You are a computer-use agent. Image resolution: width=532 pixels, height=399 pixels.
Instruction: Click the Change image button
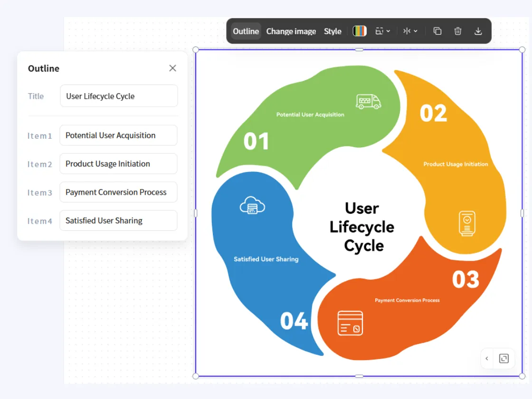(291, 31)
